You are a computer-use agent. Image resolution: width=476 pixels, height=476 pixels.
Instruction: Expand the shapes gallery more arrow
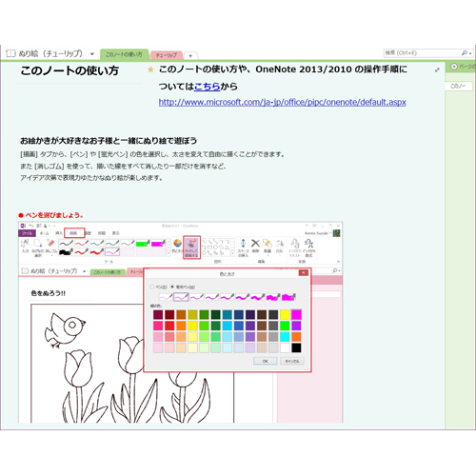(x=232, y=253)
